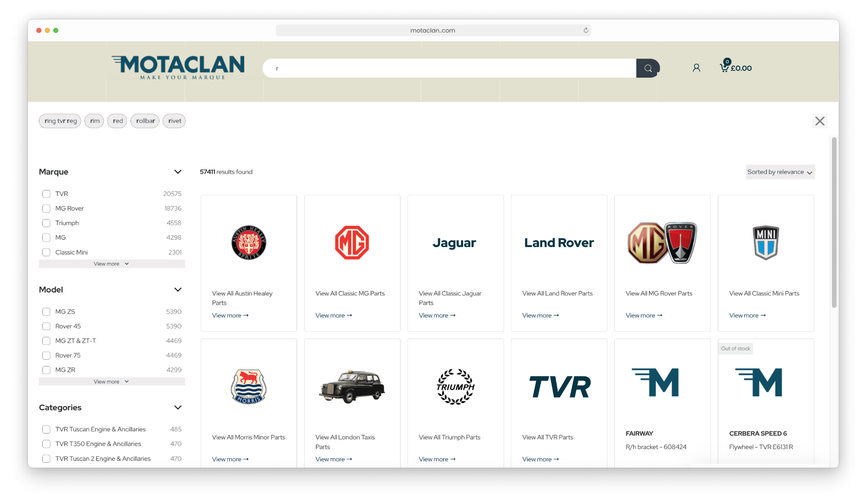Viewport: 867px width, 504px height.
Task: Select the ring tvr reg suggestion tag
Action: coord(60,120)
